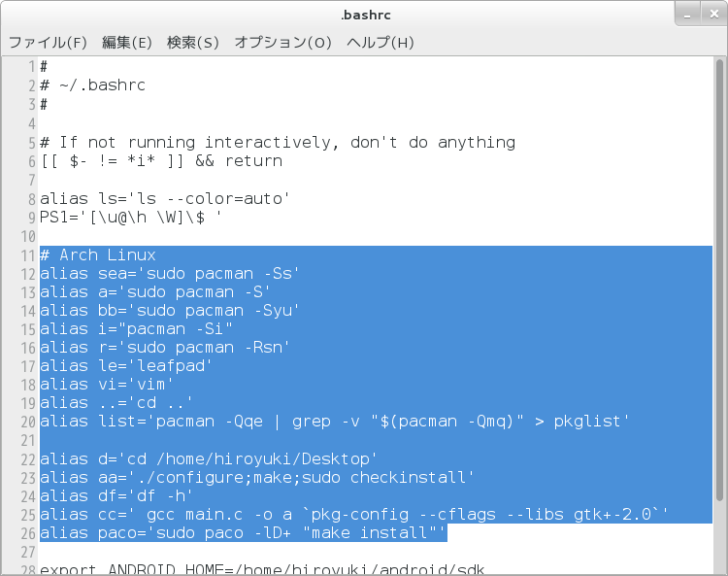This screenshot has height=576, width=728.
Task: Click the '# ~/.bashrc' comment line
Action: click(93, 85)
